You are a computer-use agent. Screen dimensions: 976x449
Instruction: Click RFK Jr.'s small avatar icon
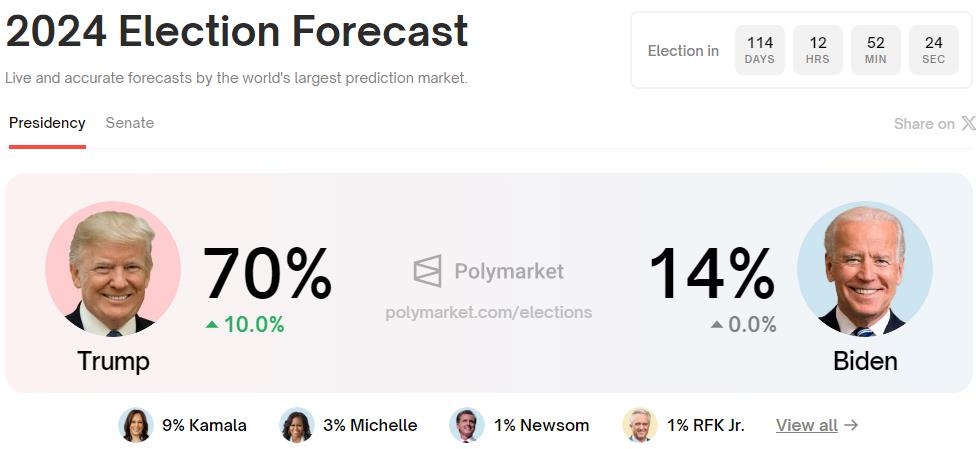pos(640,425)
